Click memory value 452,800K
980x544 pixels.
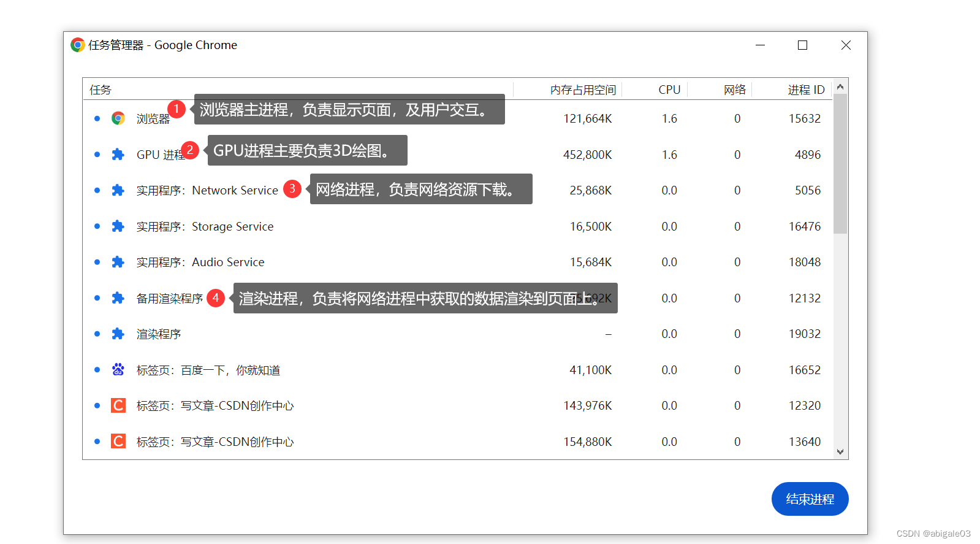[x=588, y=155]
